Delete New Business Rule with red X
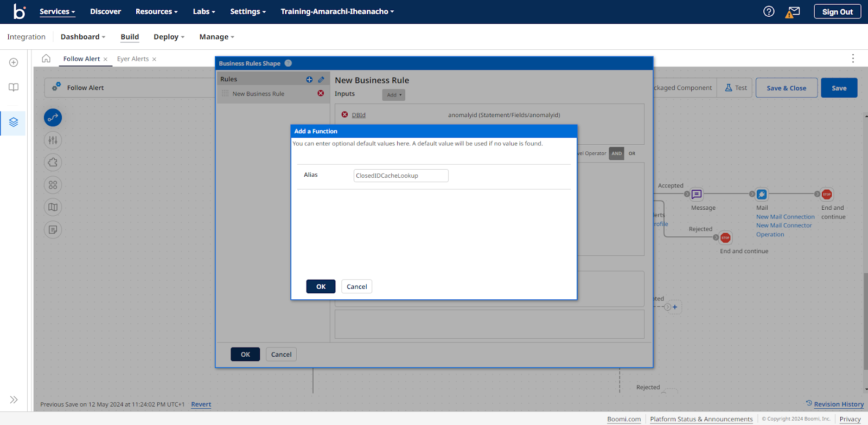The width and height of the screenshot is (868, 425). point(321,93)
